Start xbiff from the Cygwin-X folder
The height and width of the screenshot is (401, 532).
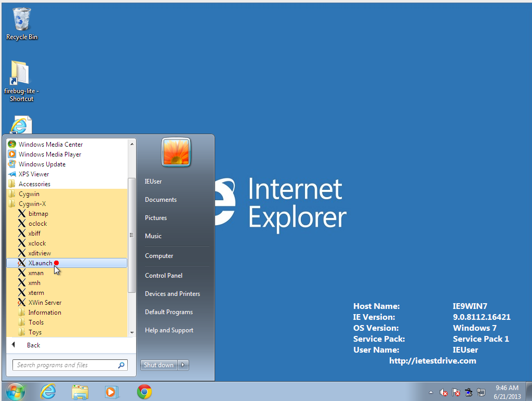(67, 233)
